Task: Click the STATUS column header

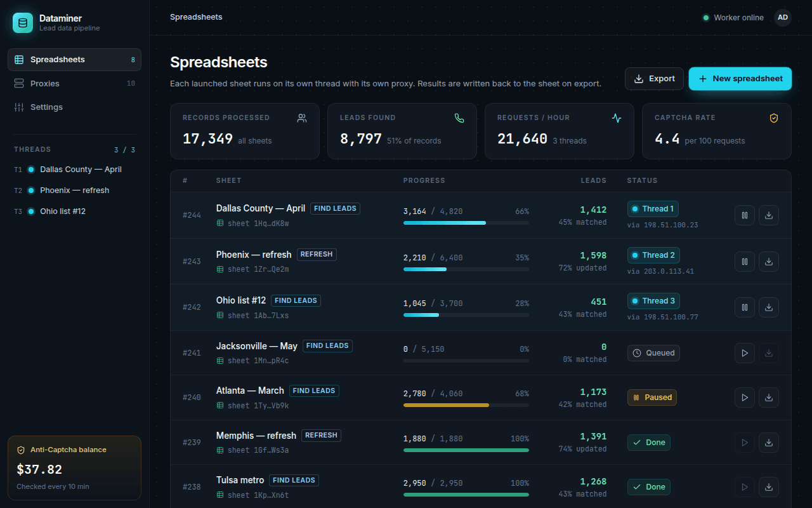Action: [642, 181]
